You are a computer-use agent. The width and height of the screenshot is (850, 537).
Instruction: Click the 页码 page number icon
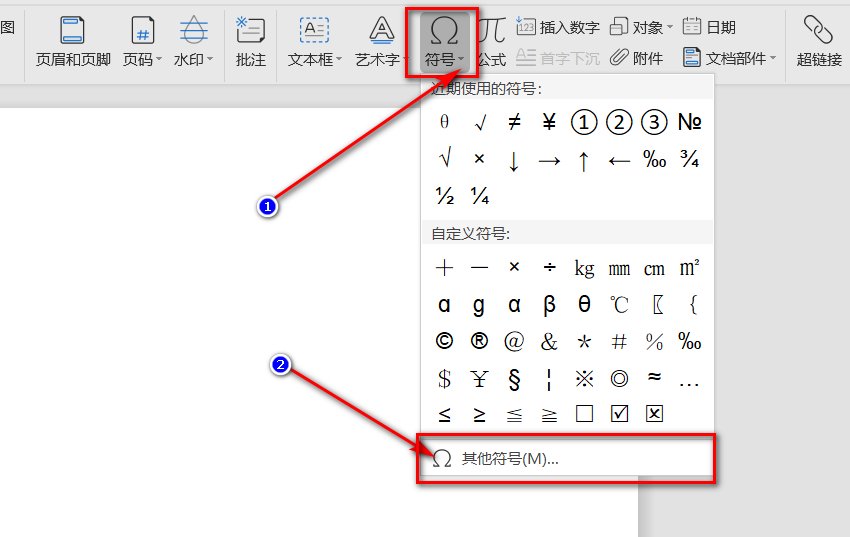pyautogui.click(x=143, y=30)
